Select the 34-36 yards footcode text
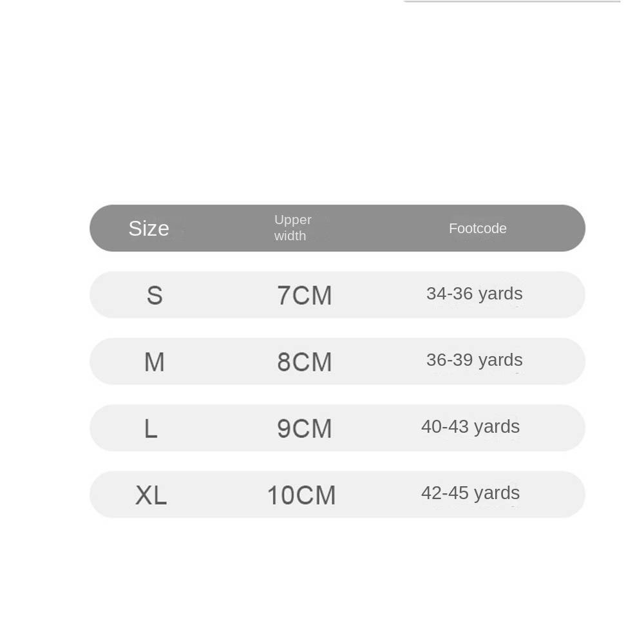Image resolution: width=644 pixels, height=644 pixels. (475, 294)
